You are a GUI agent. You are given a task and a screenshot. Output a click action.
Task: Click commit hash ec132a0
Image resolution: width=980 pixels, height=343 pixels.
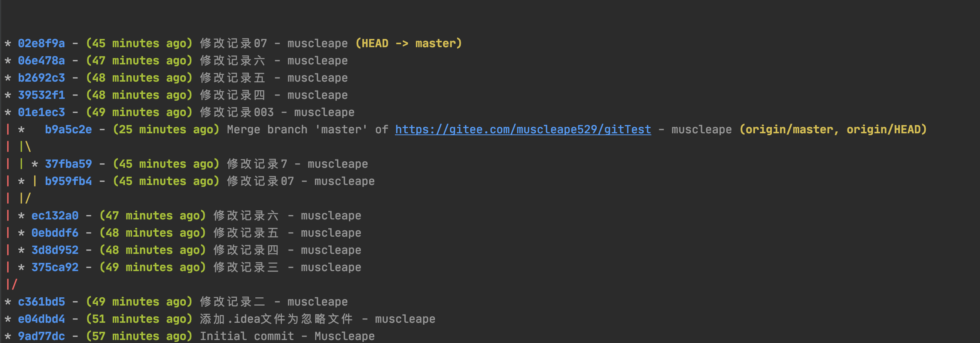[x=55, y=216]
